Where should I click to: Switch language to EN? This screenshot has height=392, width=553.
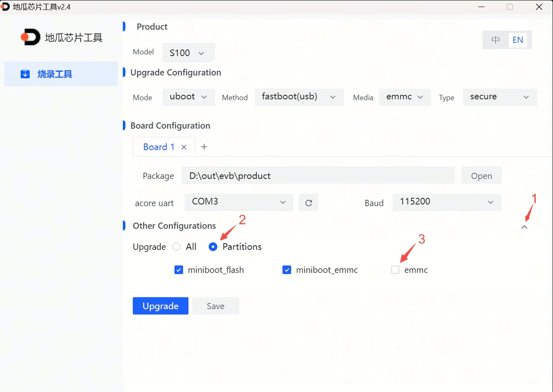tap(518, 40)
